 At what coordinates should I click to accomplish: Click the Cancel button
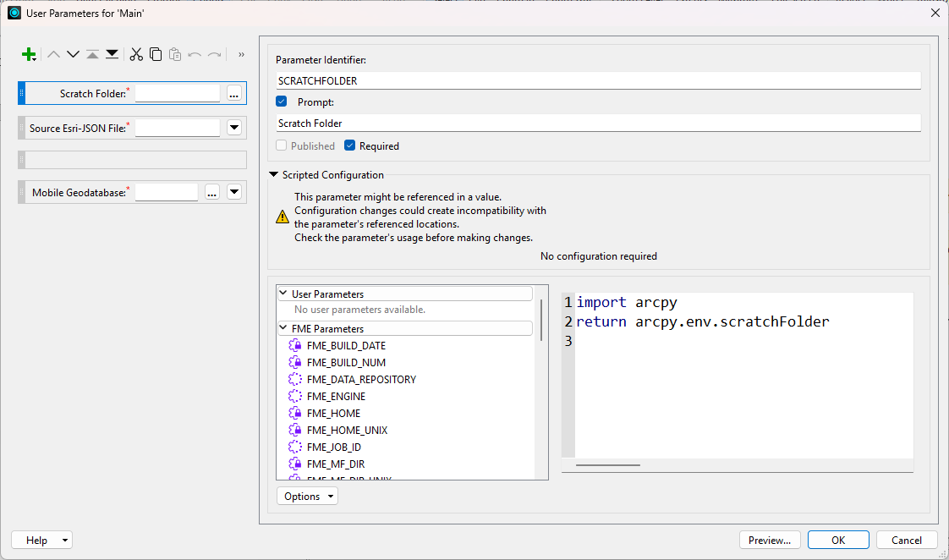click(907, 540)
